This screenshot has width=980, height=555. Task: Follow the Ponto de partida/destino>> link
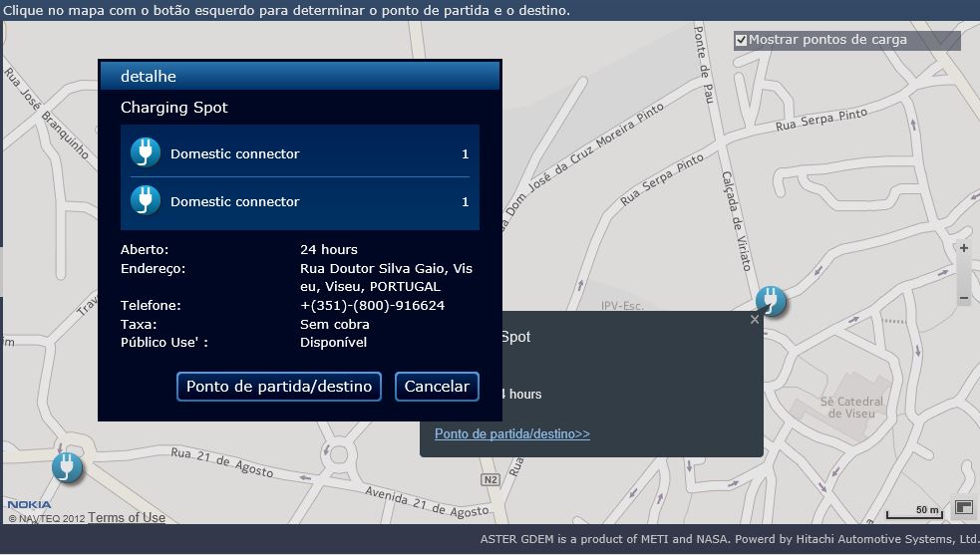click(512, 434)
